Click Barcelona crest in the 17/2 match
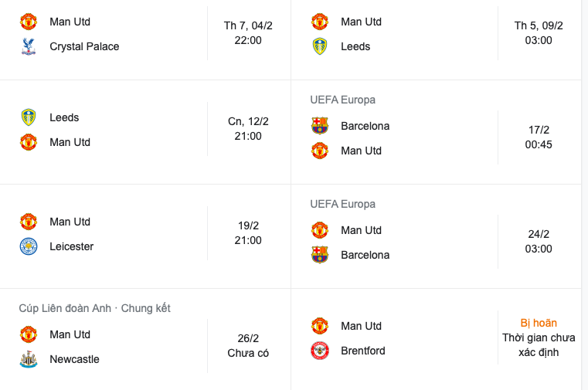This screenshot has height=390, width=588. pos(320,126)
